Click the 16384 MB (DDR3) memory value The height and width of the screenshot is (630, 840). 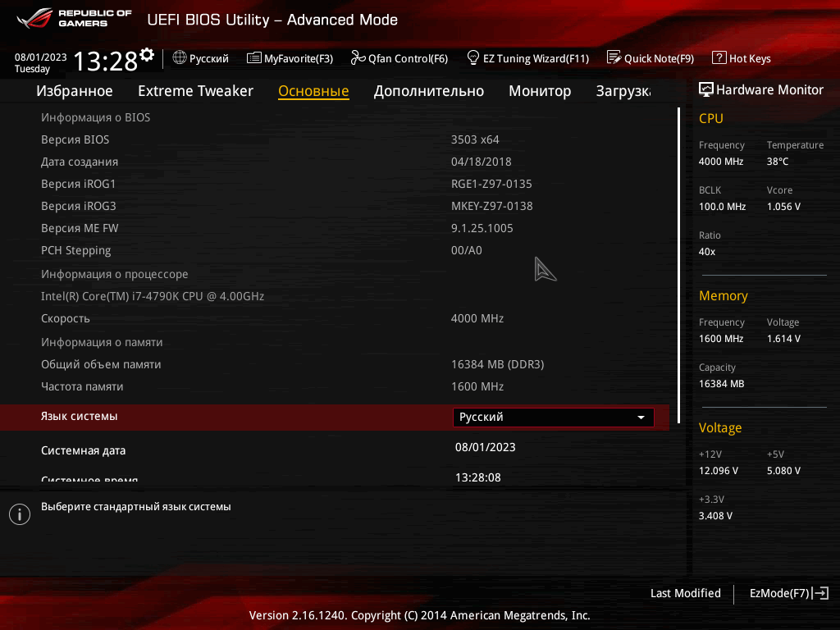point(497,364)
